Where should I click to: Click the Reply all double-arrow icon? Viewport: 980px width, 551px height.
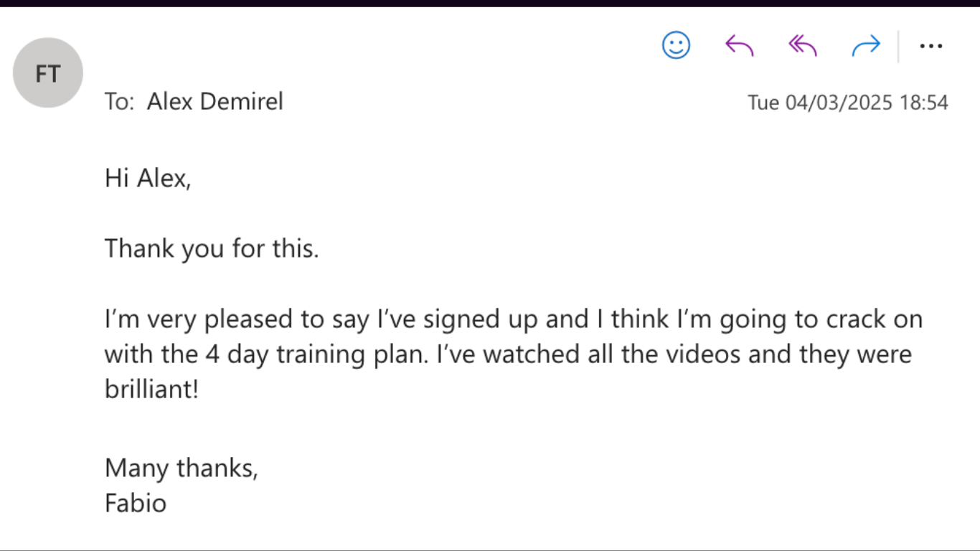802,46
